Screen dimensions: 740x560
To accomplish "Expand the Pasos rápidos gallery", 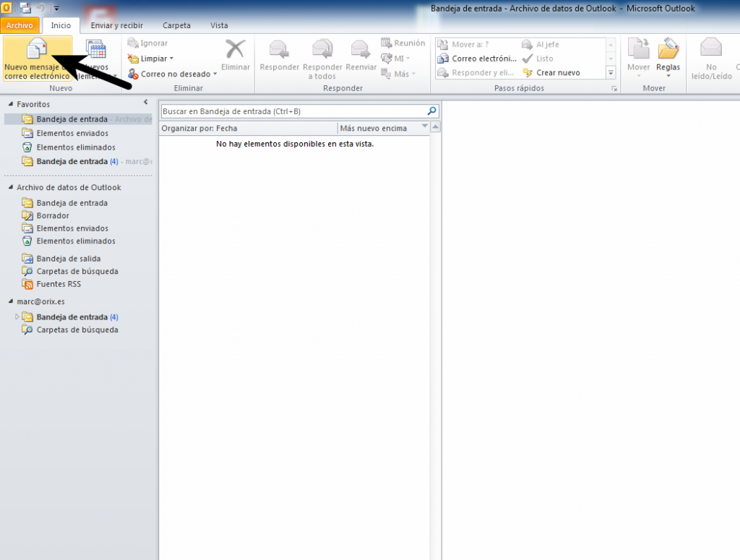I will pos(611,73).
